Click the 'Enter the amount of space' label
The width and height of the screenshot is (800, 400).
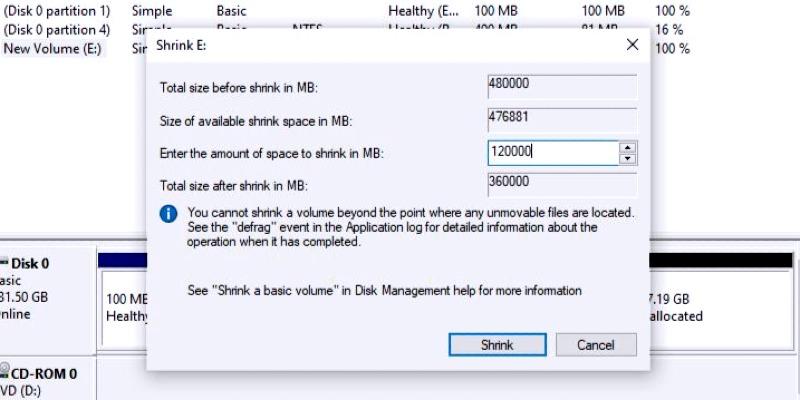coord(272,154)
